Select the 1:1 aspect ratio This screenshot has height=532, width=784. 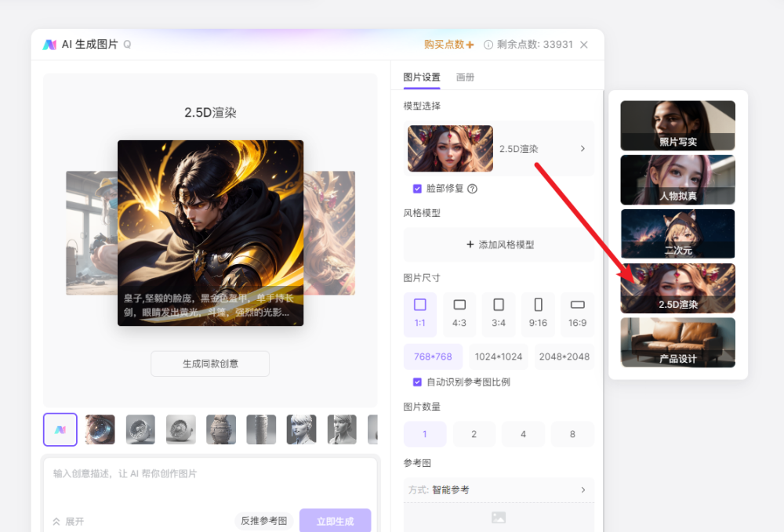pyautogui.click(x=420, y=313)
